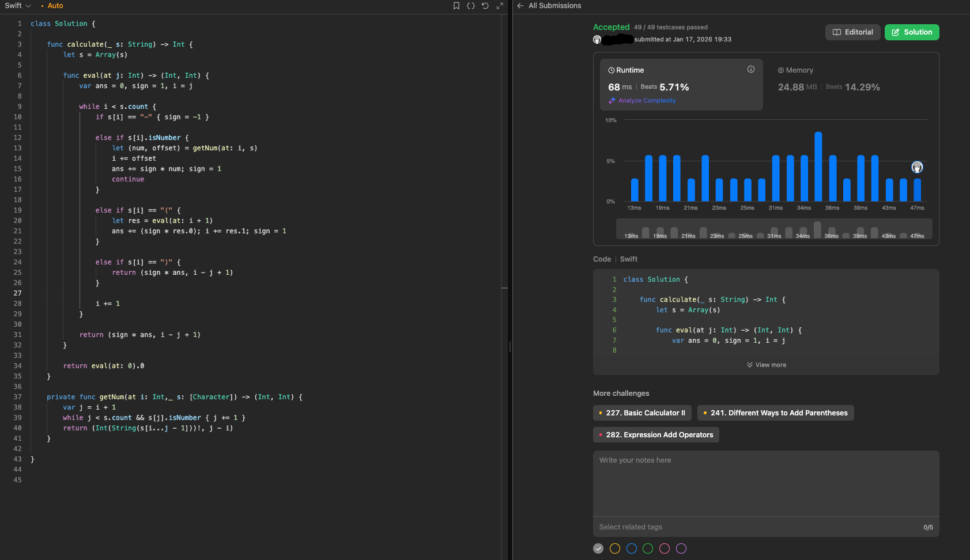Format code with the curly braces icon
This screenshot has width=970, height=560.
[471, 6]
